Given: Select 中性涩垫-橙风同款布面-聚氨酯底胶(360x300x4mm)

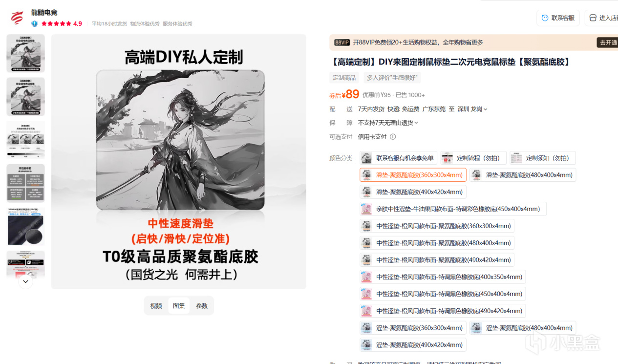Looking at the screenshot, I should [437, 226].
